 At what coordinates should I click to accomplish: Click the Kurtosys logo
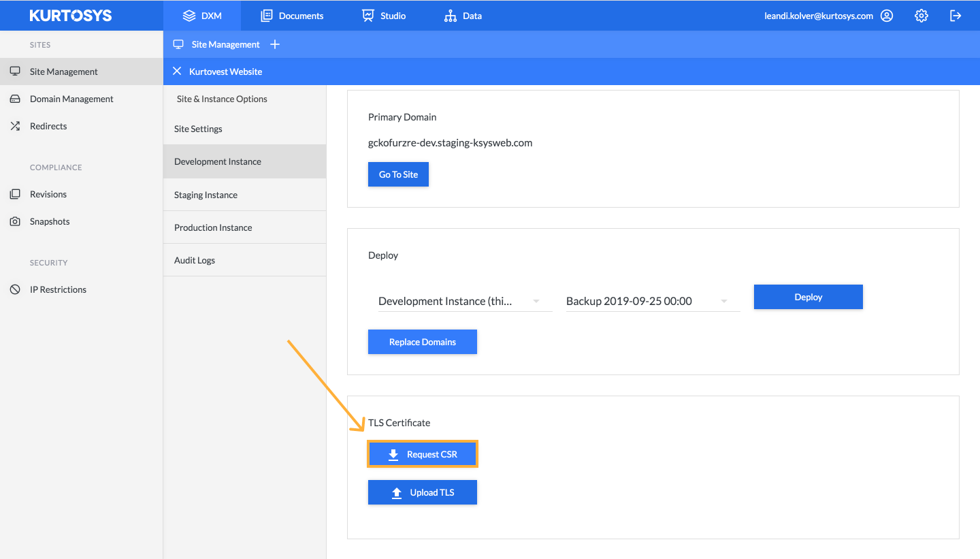click(71, 16)
